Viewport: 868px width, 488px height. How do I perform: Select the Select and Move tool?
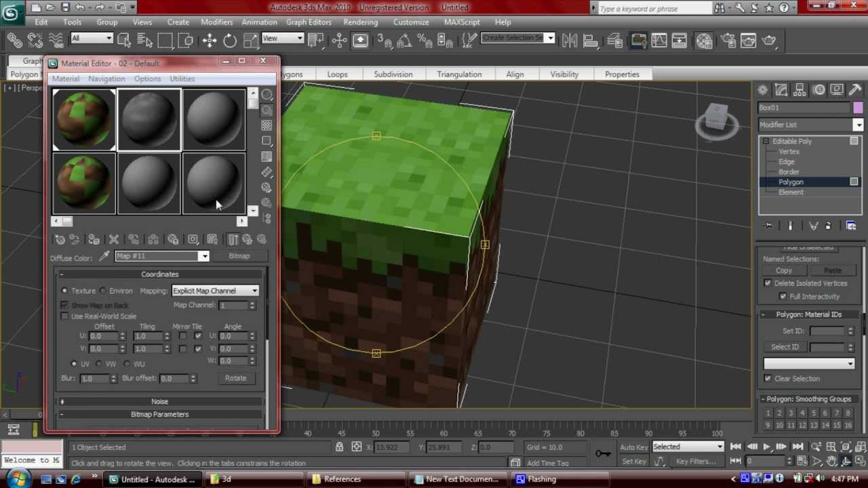209,41
